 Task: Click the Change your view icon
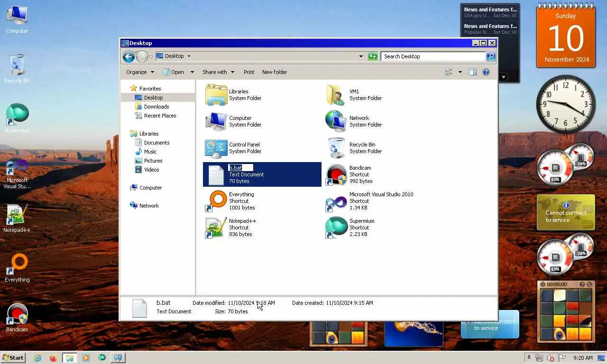point(449,72)
